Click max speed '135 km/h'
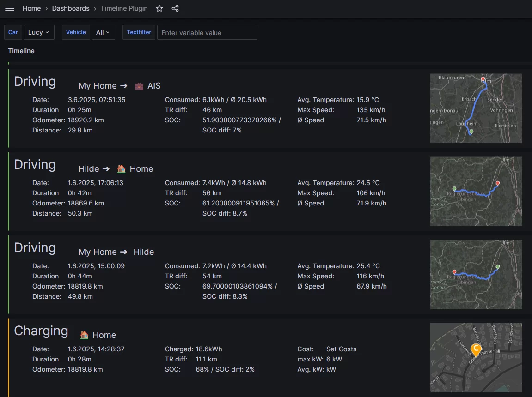 click(371, 110)
